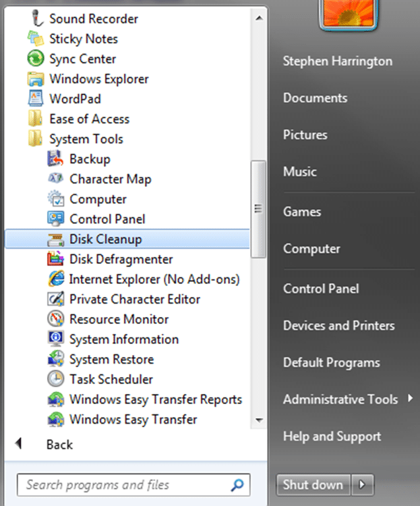
Task: Launch Task Scheduler clock icon
Action: pos(55,379)
